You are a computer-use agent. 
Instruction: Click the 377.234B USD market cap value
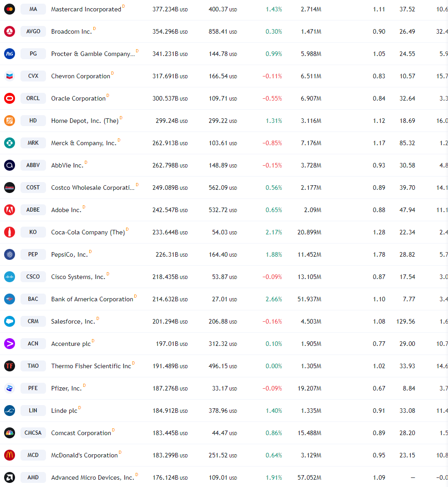click(170, 9)
